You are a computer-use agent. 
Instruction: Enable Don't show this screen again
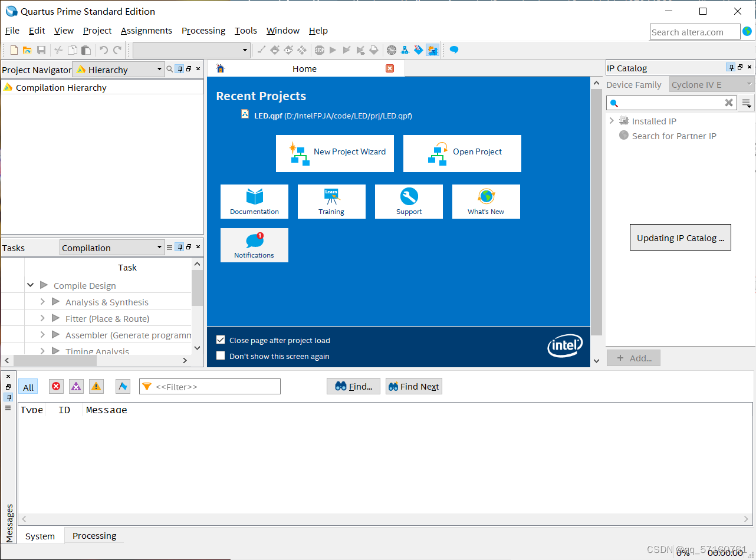tap(221, 356)
